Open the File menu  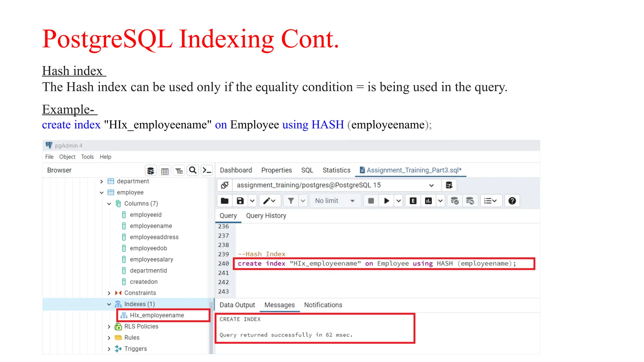(x=49, y=157)
